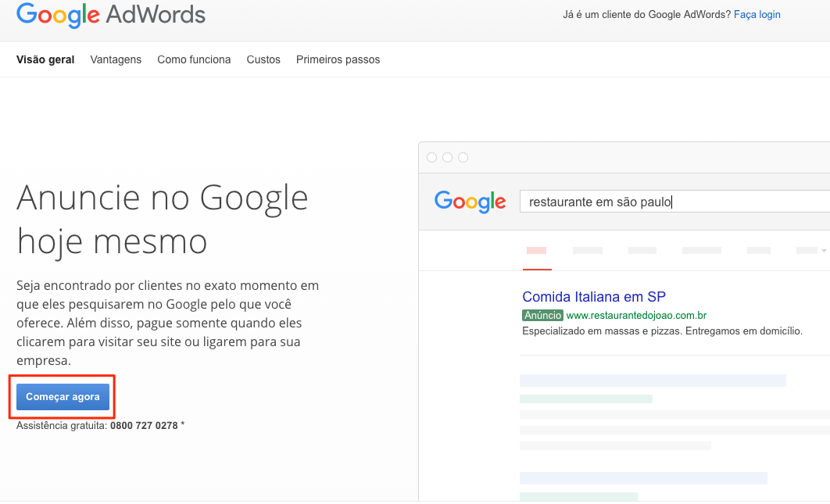Click the www.restaurantedojoao.com.br URL
Screen dimensions: 830x504
coord(636,316)
